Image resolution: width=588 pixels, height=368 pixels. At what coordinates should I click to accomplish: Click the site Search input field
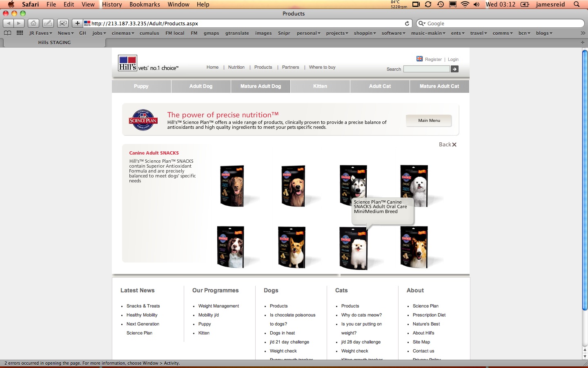click(x=426, y=69)
